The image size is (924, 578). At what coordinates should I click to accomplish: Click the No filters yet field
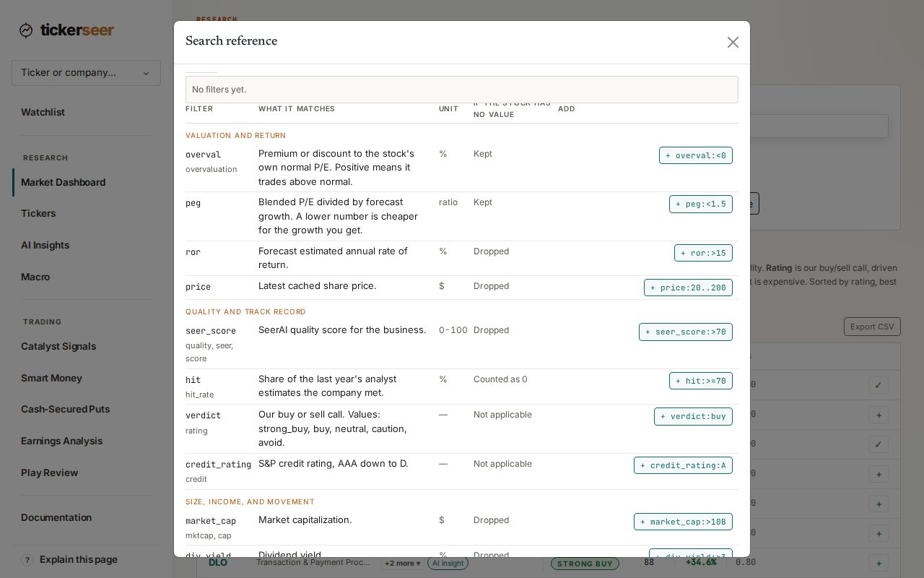click(462, 90)
